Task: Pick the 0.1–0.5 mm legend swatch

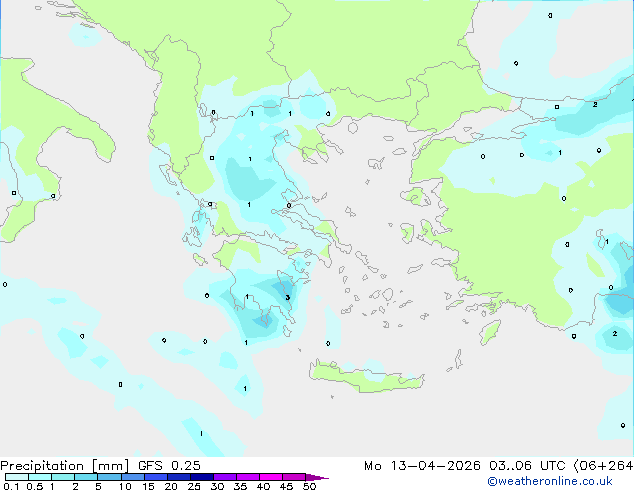Action: point(17,477)
